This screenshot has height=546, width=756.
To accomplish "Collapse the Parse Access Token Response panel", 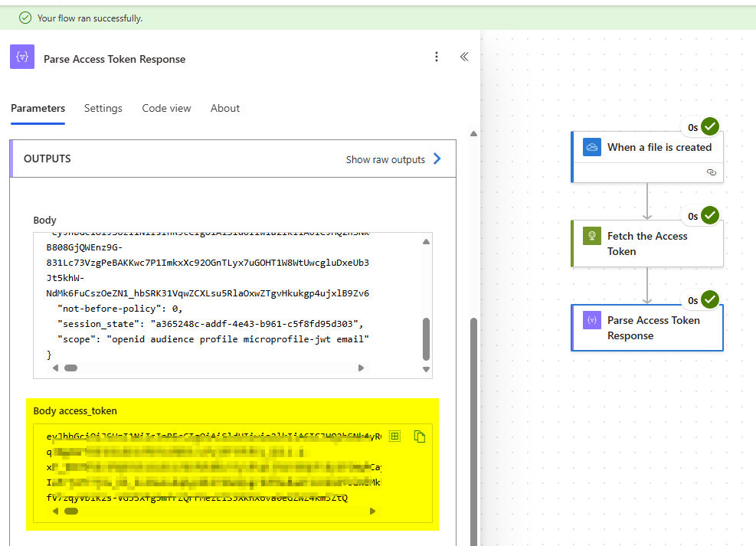I will click(463, 57).
